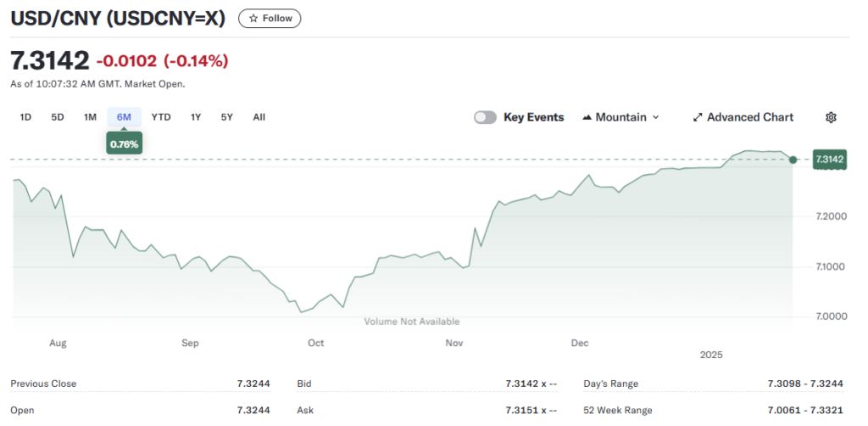Click the green endpoint dot on chart
The image size is (868, 426).
793,160
